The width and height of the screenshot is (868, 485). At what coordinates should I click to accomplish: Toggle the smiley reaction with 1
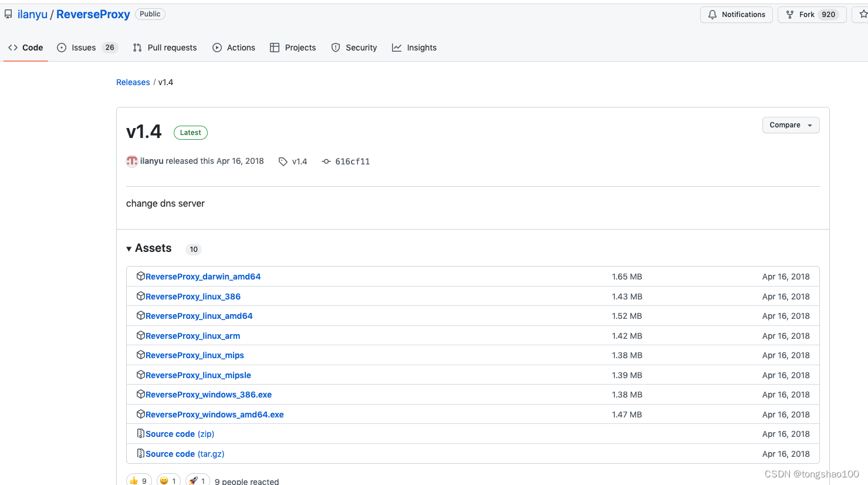point(168,480)
